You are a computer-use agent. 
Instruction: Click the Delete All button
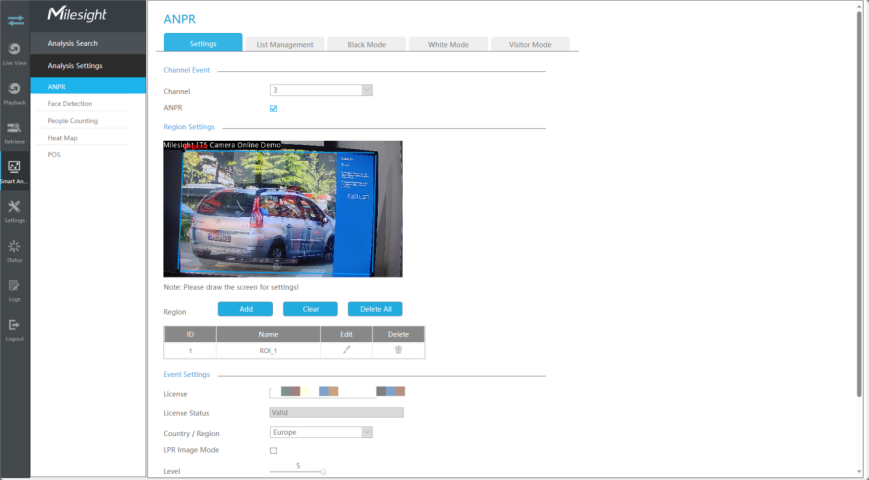pos(375,309)
